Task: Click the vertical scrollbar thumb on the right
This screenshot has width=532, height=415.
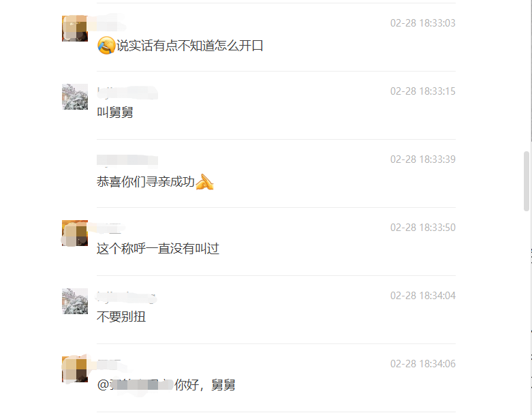Action: click(527, 181)
